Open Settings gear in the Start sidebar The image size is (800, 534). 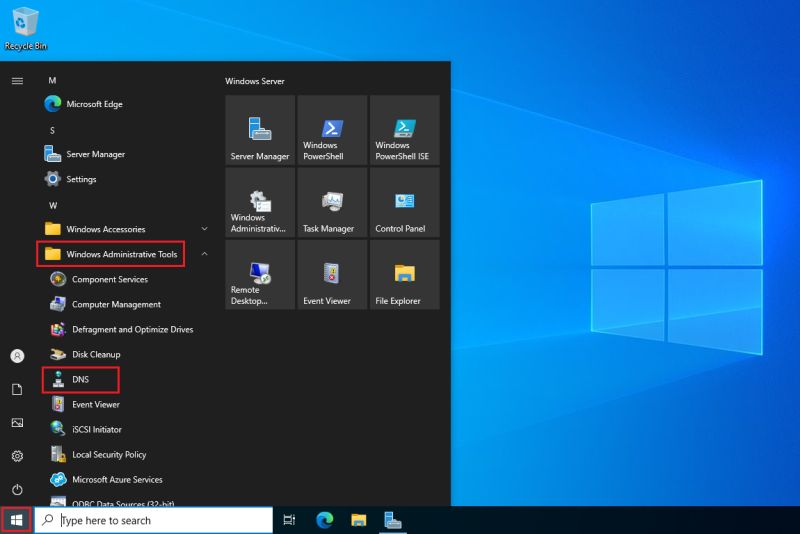[17, 456]
